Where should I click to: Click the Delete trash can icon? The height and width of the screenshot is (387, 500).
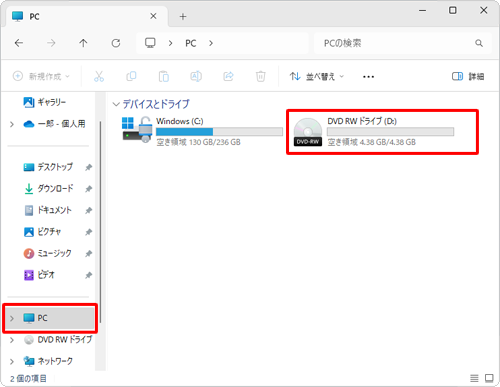pyautogui.click(x=260, y=76)
